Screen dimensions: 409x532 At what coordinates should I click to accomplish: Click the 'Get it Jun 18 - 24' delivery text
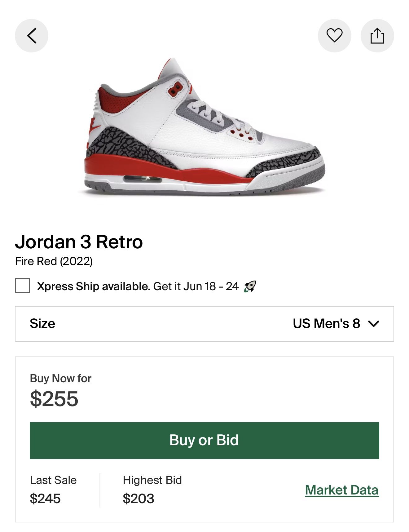[196, 286]
